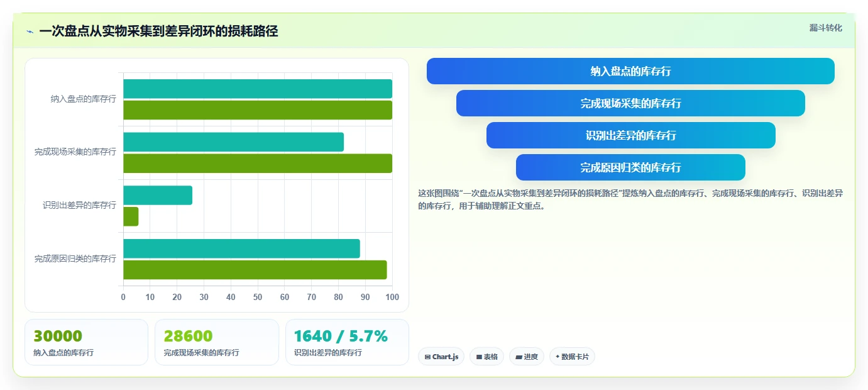Image resolution: width=868 pixels, height=390 pixels.
Task: Click the Chart.js tag
Action: [x=441, y=357]
